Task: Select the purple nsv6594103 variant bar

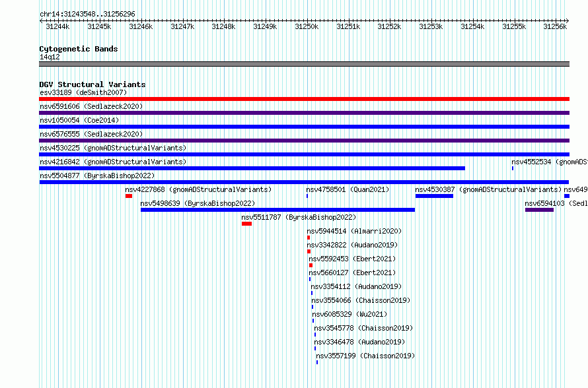Action: pyautogui.click(x=539, y=210)
